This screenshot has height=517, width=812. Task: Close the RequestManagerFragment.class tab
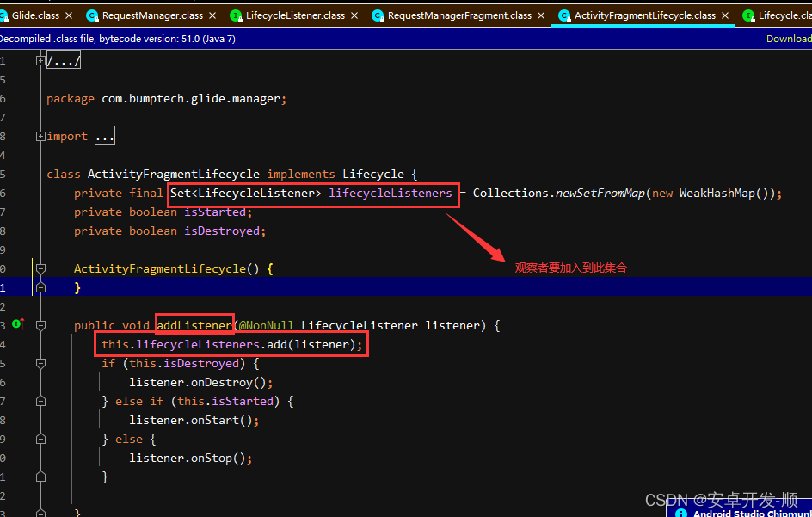pyautogui.click(x=541, y=15)
